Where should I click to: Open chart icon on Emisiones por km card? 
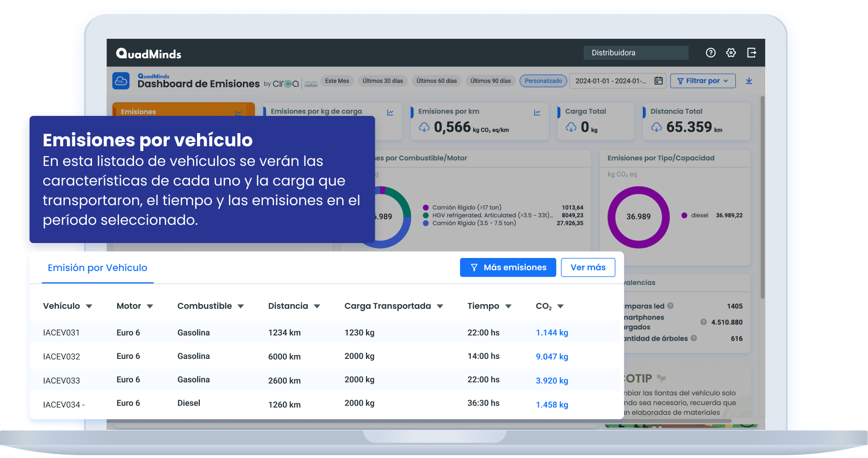537,112
